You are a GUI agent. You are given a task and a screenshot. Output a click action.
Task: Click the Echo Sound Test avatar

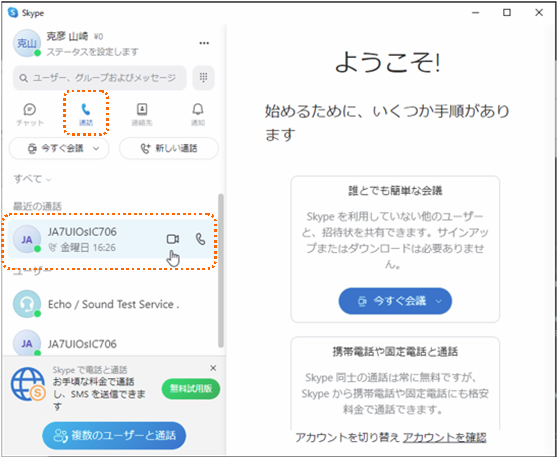[x=27, y=304]
